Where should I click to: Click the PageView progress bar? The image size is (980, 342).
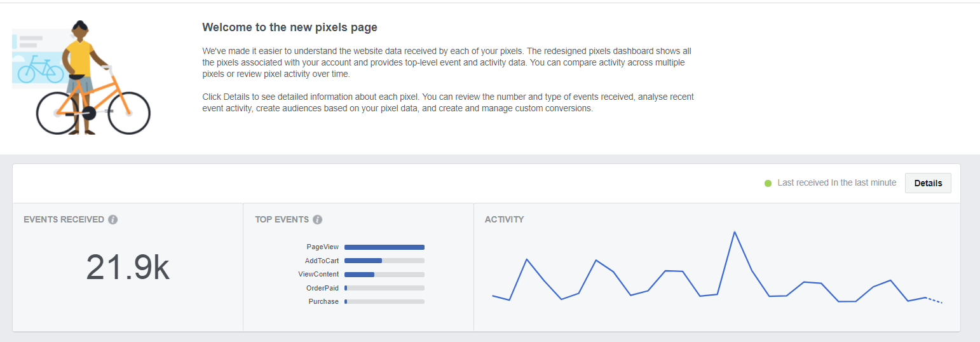pyautogui.click(x=384, y=247)
